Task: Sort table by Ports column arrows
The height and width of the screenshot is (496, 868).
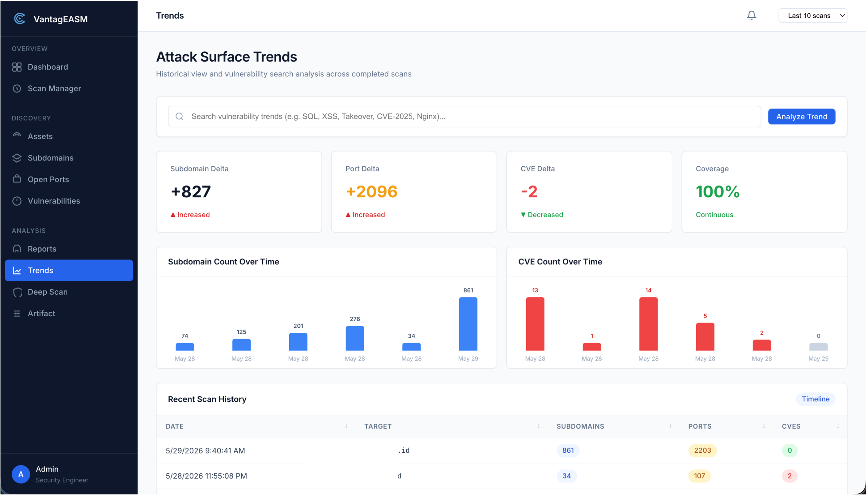Action: pos(764,426)
